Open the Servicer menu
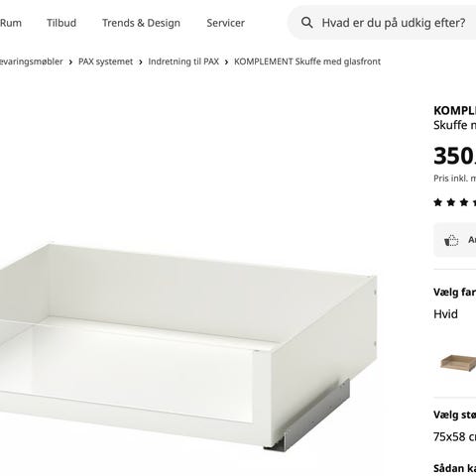This screenshot has height=476, width=476. (x=225, y=23)
